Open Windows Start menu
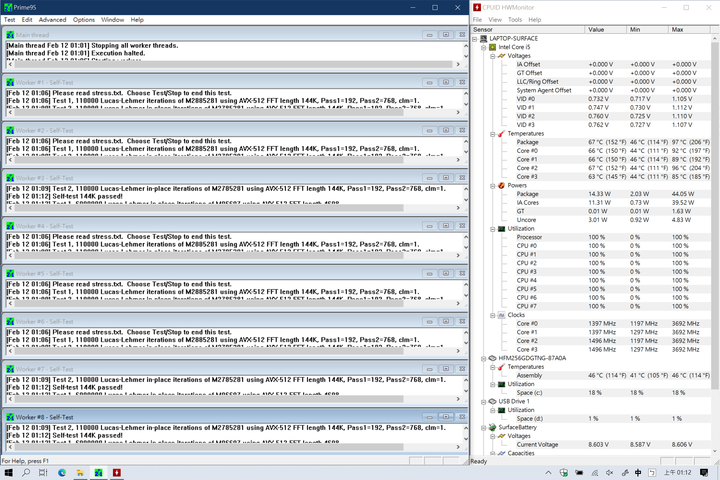 pos(8,473)
